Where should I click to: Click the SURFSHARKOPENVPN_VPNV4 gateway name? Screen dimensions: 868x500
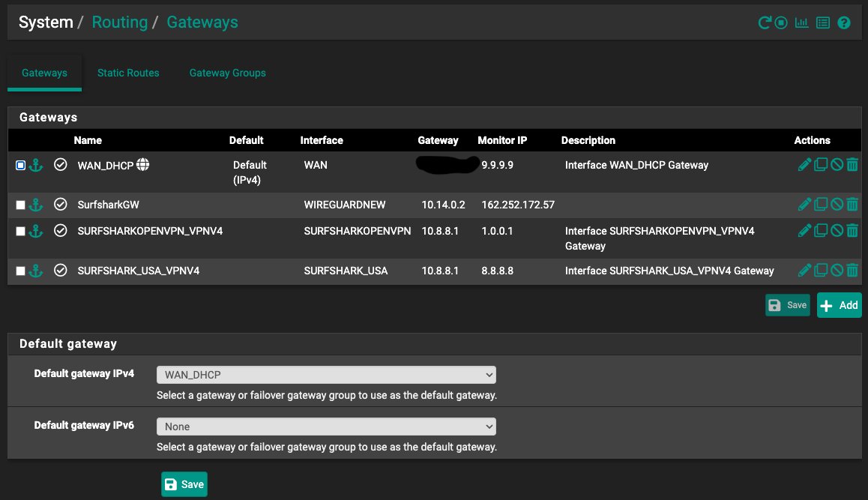click(150, 231)
